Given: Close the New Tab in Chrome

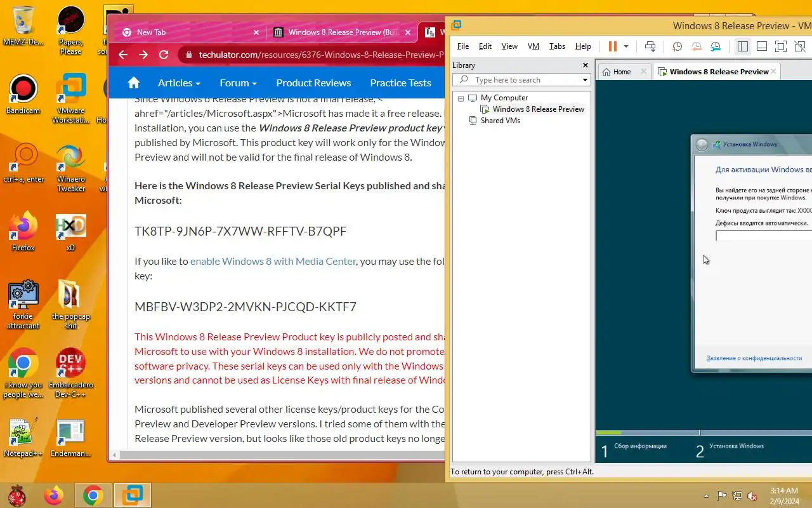Looking at the screenshot, I should (x=256, y=32).
